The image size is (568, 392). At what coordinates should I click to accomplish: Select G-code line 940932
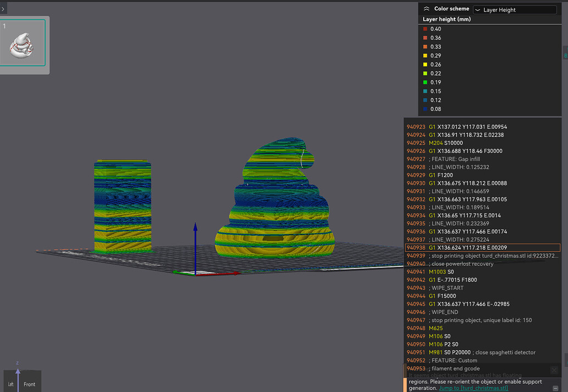[482, 199]
